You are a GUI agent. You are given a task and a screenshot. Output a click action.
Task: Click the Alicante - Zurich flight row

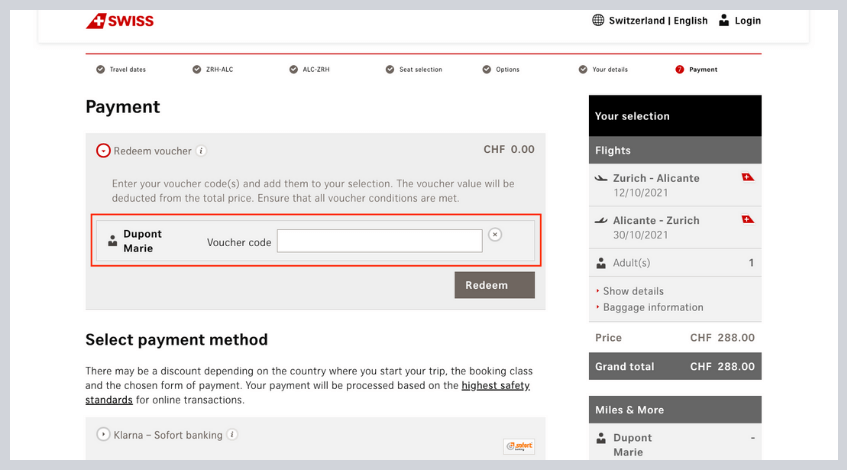point(675,227)
